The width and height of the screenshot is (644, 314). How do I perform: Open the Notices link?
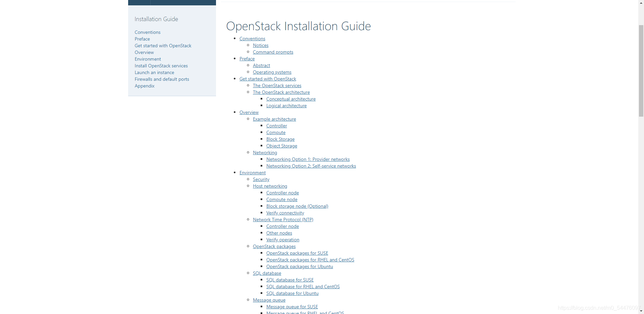[261, 46]
